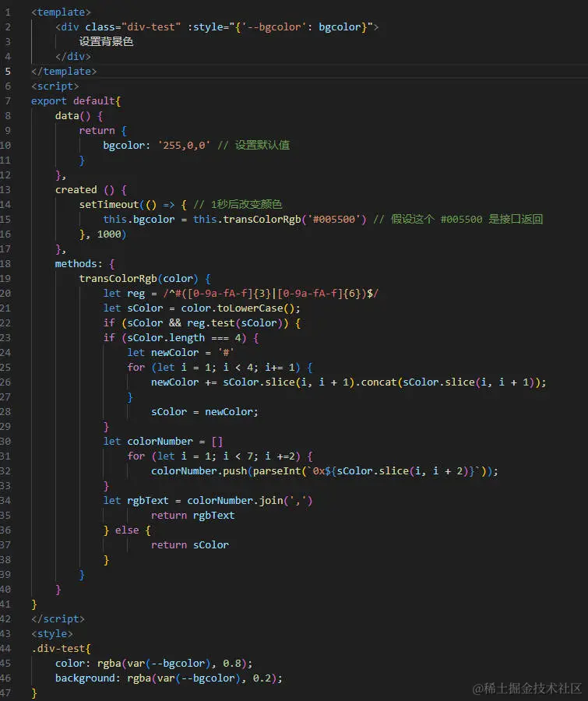Click the .div-test{ CSS selector
Viewport: 588px width, 701px height.
coord(61,648)
